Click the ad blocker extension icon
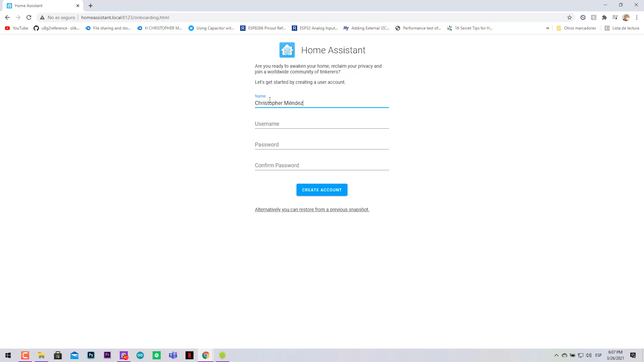The width and height of the screenshot is (644, 362). pyautogui.click(x=583, y=17)
